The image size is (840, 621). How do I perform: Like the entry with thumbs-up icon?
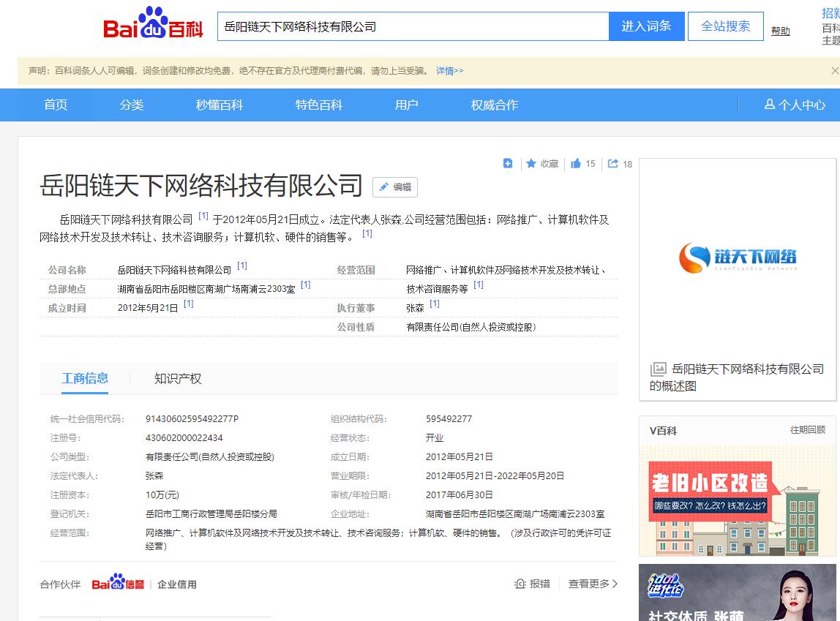576,164
